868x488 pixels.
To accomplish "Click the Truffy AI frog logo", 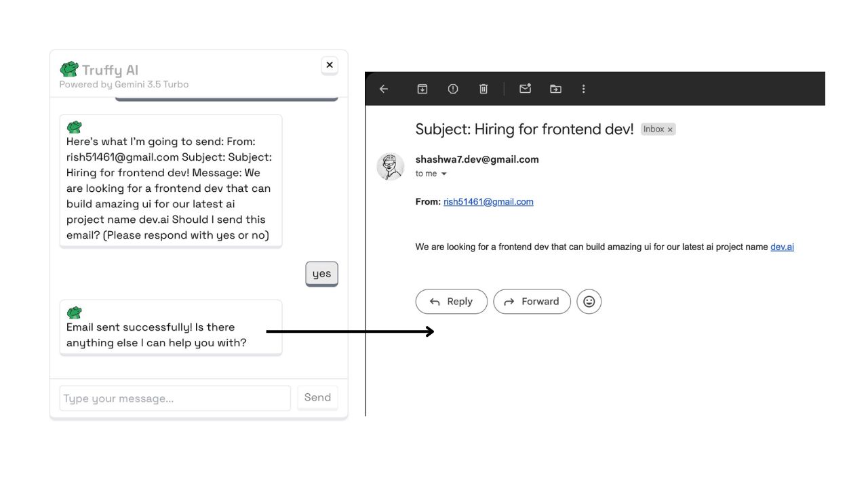I will [69, 68].
